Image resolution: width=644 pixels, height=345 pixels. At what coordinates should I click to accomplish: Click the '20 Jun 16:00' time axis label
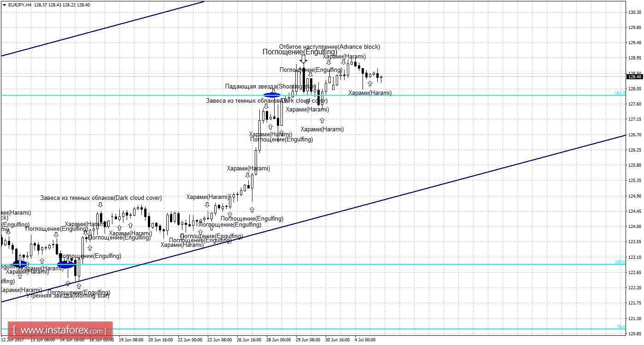pos(161,340)
